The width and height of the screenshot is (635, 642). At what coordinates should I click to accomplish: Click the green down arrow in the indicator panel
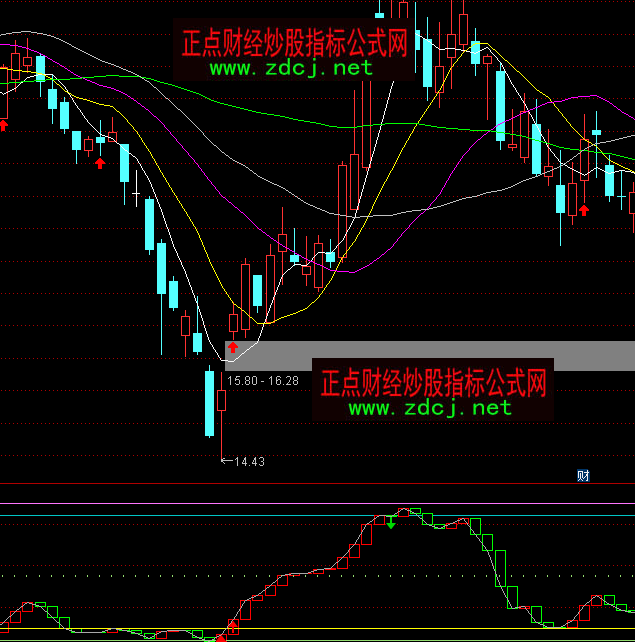pyautogui.click(x=391, y=521)
